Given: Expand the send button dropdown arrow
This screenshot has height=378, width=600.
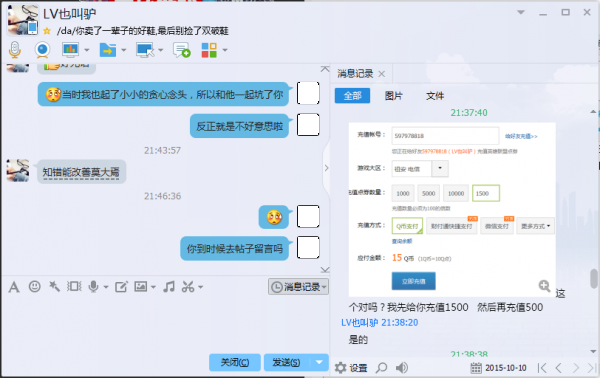Looking at the screenshot, I should click(319, 362).
